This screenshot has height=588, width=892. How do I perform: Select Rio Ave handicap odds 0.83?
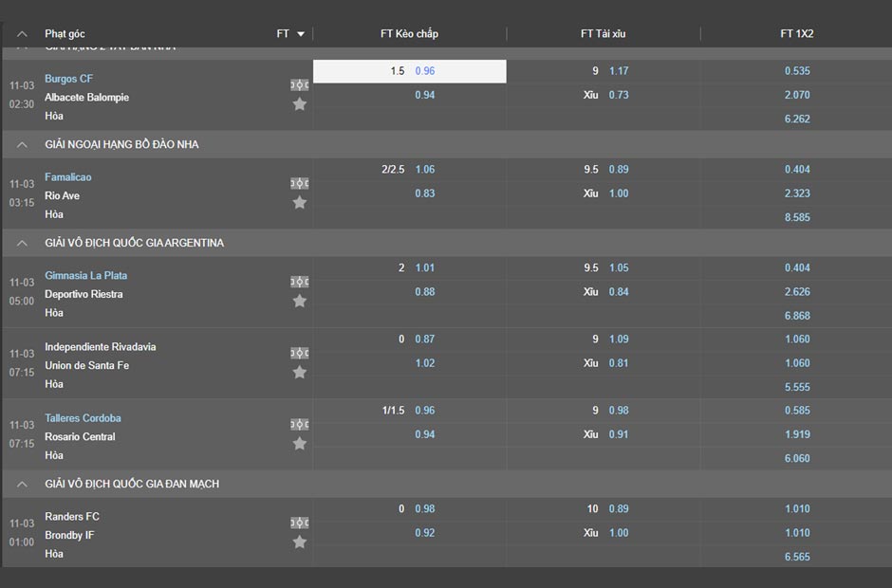pyautogui.click(x=425, y=193)
